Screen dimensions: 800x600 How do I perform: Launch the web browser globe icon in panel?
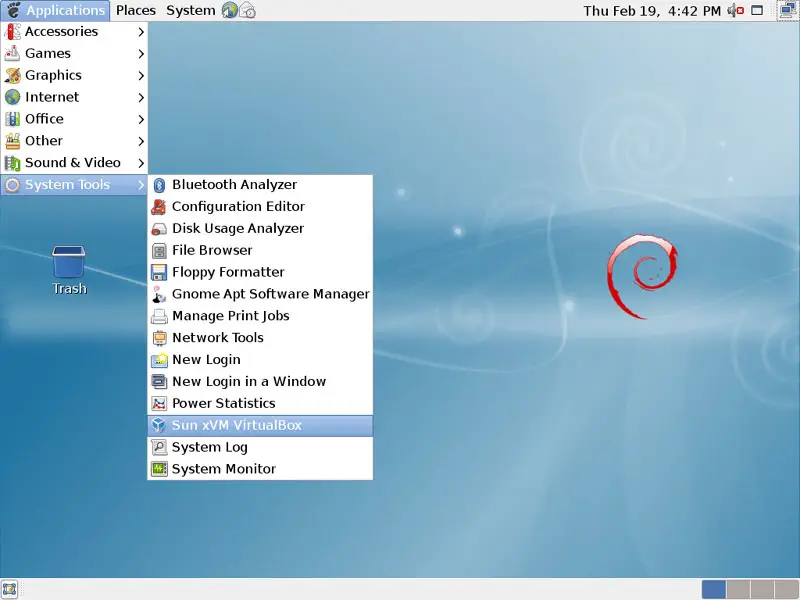click(230, 10)
